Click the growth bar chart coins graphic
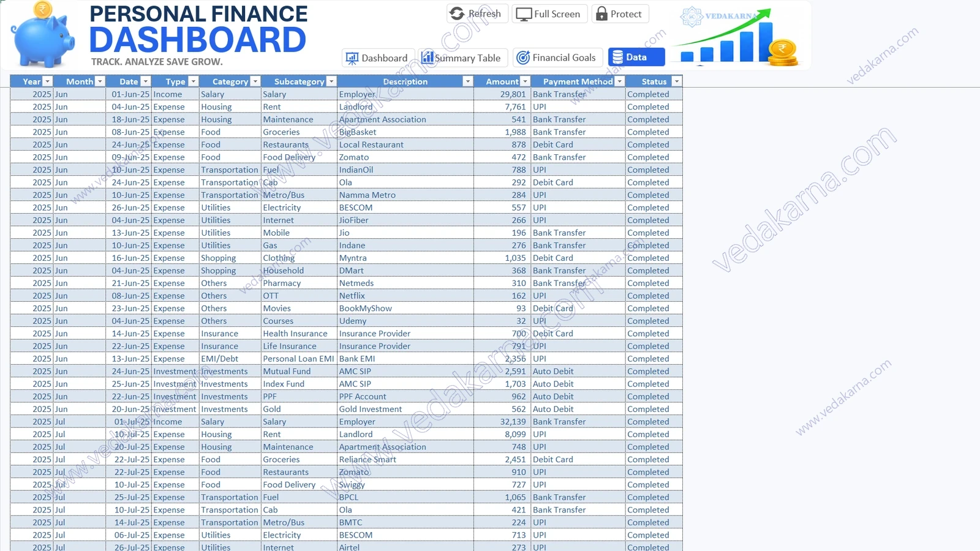This screenshot has height=551, width=980. click(x=737, y=38)
